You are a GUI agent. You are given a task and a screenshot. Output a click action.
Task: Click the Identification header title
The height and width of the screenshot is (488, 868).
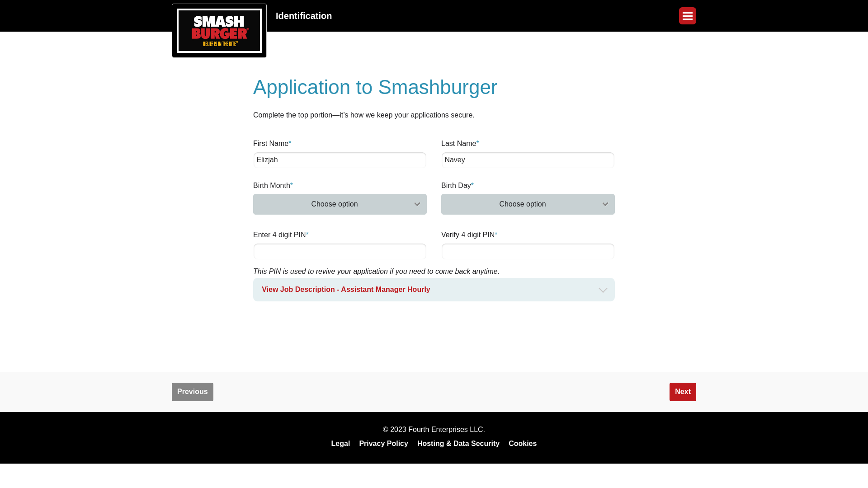click(x=304, y=16)
